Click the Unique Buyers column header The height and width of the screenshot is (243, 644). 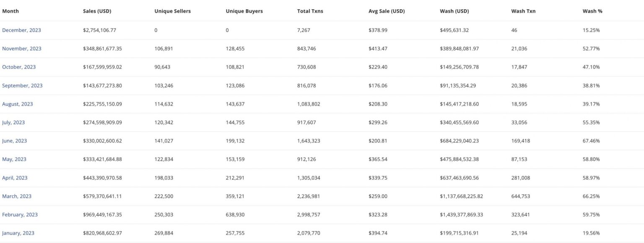tap(244, 11)
